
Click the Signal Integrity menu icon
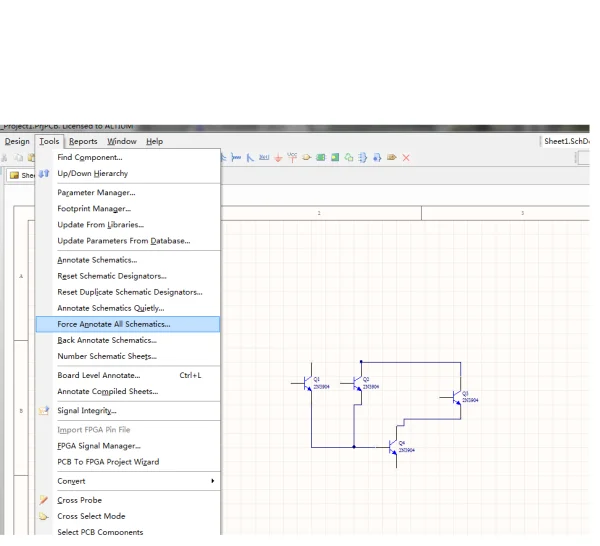(44, 411)
